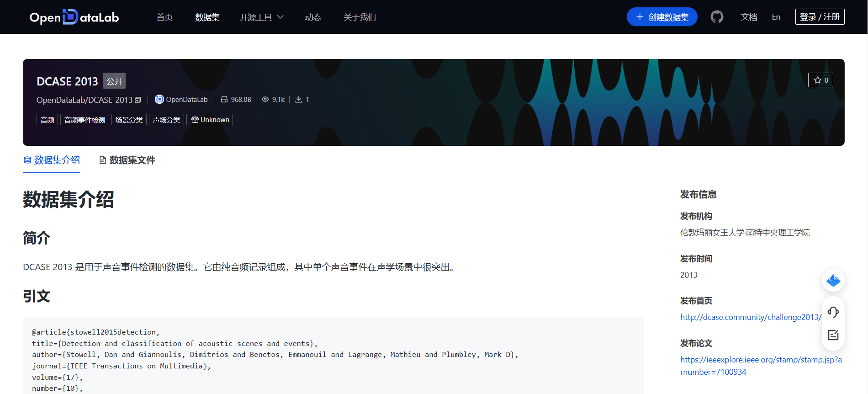Open the GitHub icon link

(717, 17)
